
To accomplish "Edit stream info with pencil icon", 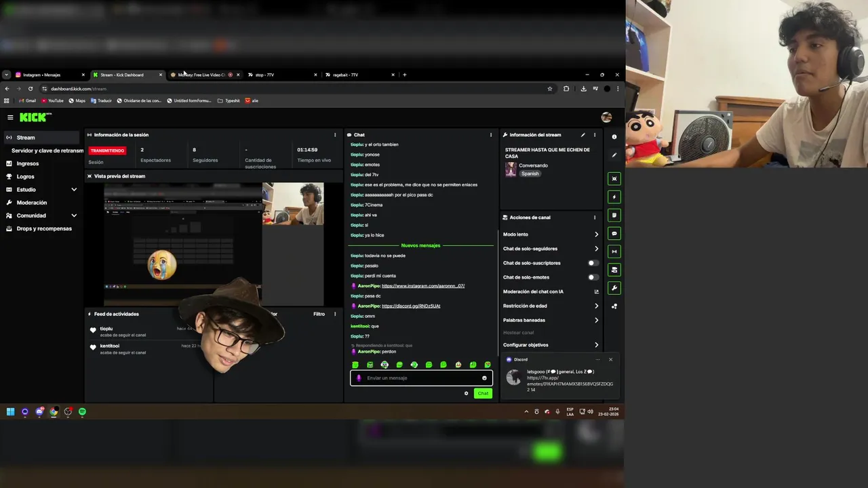I will tap(583, 135).
